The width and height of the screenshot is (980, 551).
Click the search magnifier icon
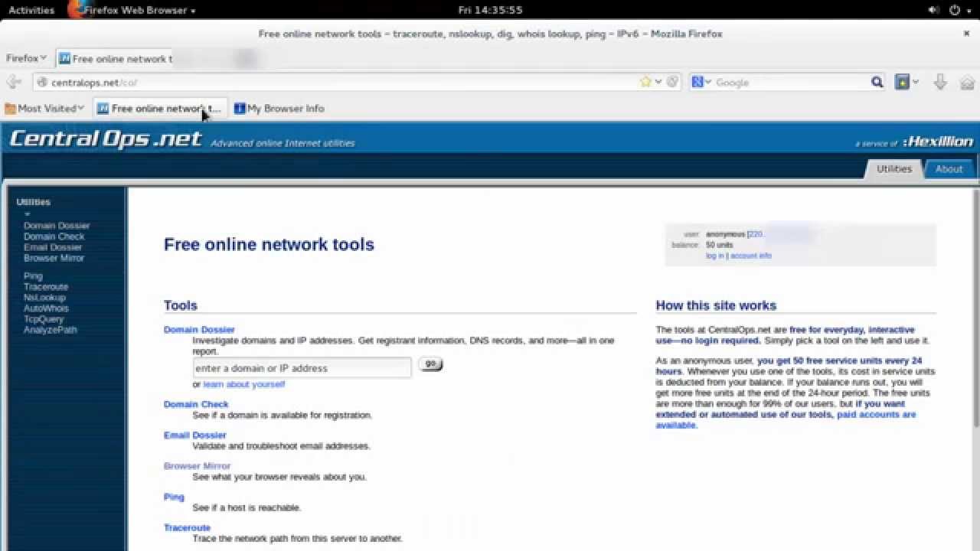(877, 82)
